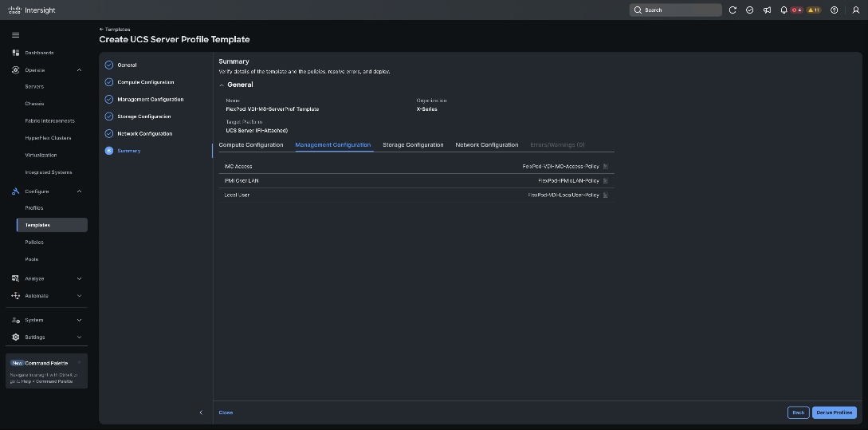Click FlexPod-IPMIoLAN-Policy name
This screenshot has width=868, height=430.
coord(568,180)
